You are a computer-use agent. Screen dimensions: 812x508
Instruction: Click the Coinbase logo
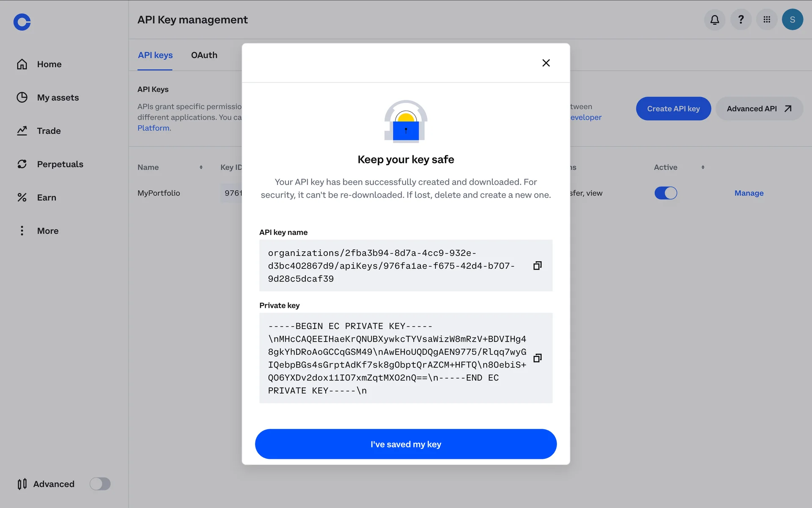(22, 22)
